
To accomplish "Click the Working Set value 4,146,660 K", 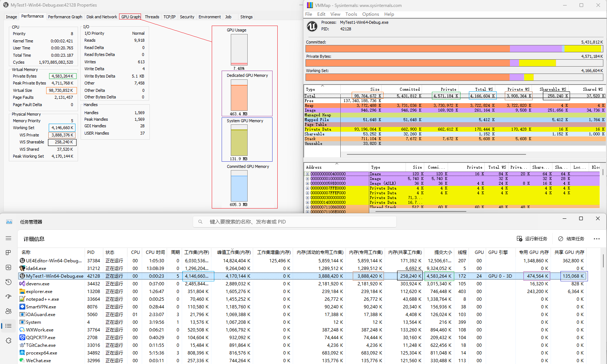I will coord(63,128).
